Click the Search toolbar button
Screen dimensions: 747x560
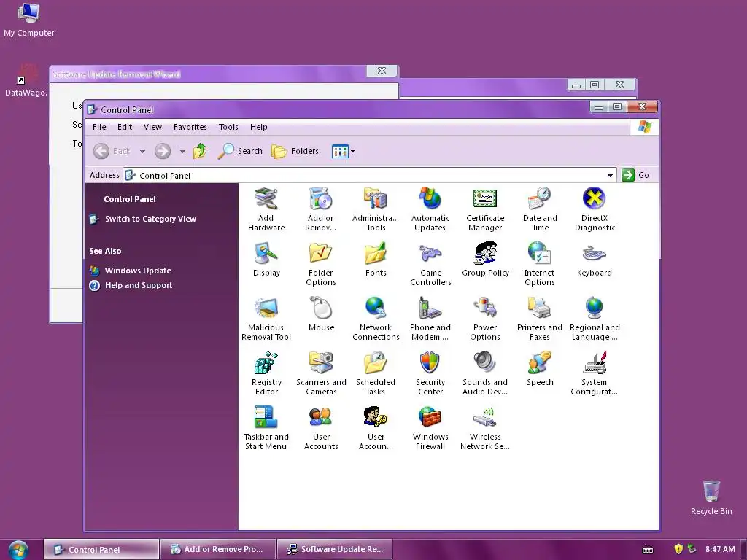240,151
